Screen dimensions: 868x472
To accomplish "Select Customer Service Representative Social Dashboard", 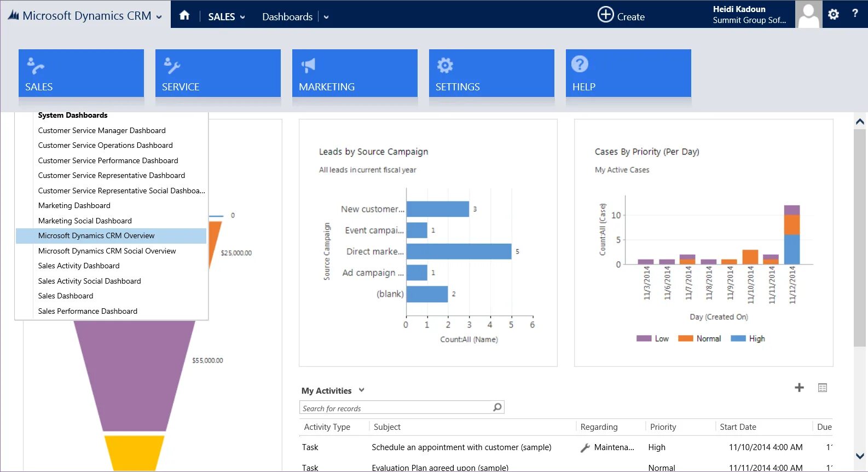I will 121,191.
